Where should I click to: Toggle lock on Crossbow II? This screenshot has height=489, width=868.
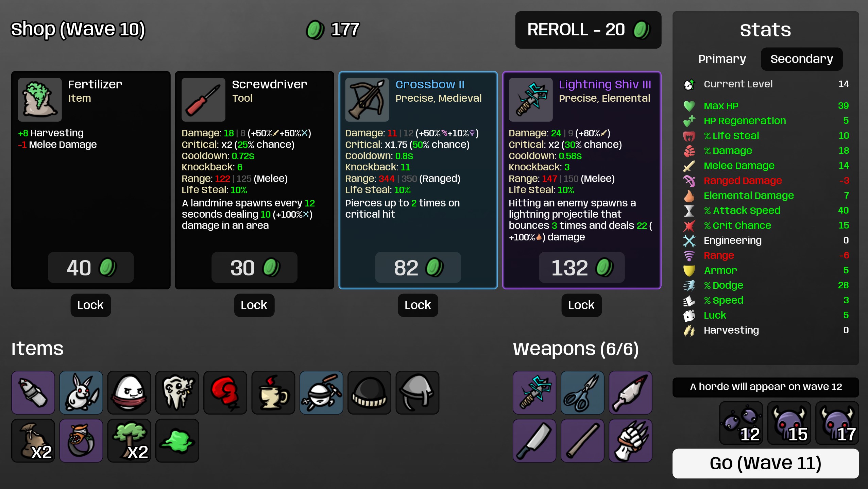(x=418, y=305)
